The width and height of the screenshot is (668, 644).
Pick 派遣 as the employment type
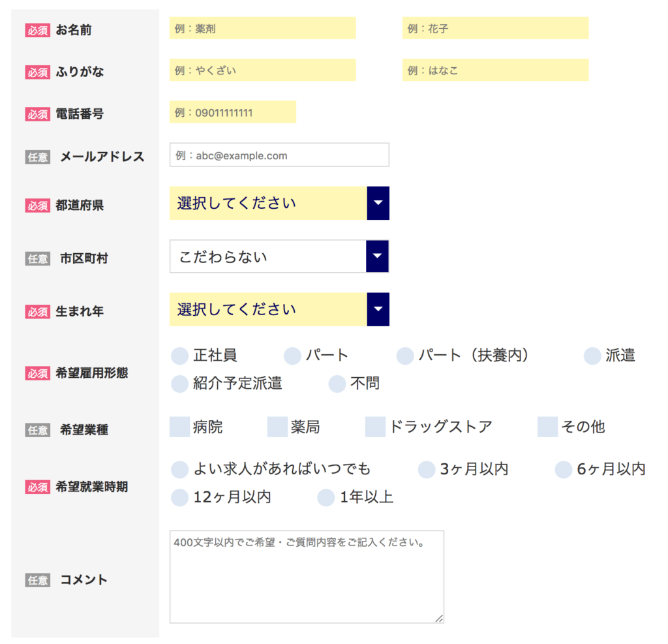click(592, 356)
